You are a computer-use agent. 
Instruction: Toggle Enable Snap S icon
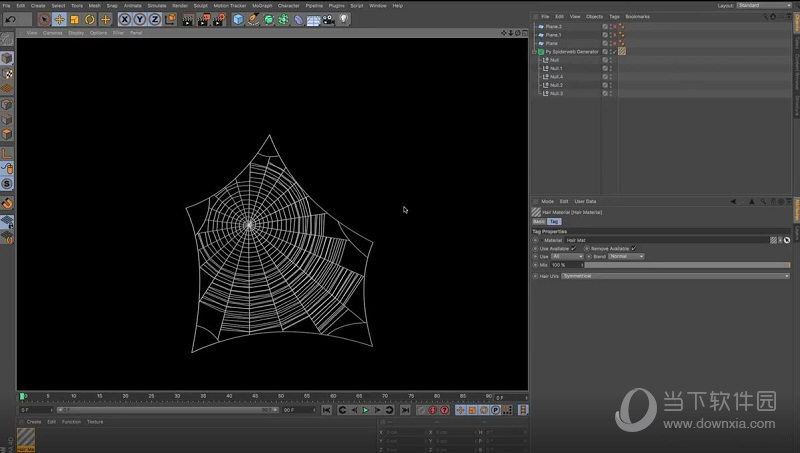(x=7, y=184)
